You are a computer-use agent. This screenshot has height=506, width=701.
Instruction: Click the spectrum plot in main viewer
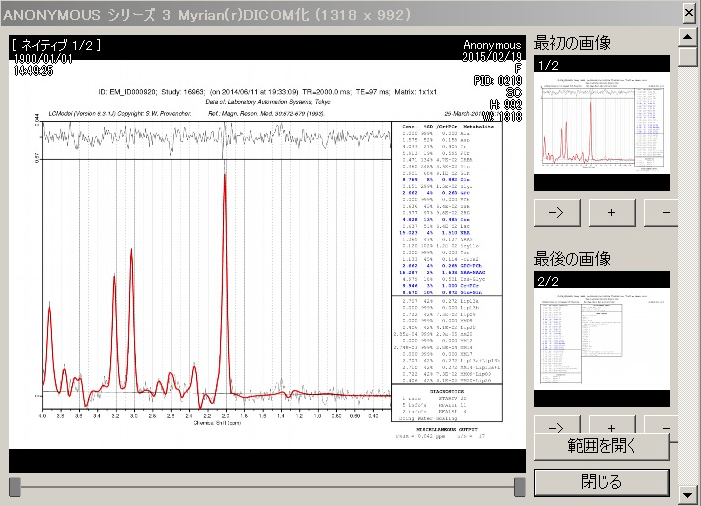pos(215,300)
